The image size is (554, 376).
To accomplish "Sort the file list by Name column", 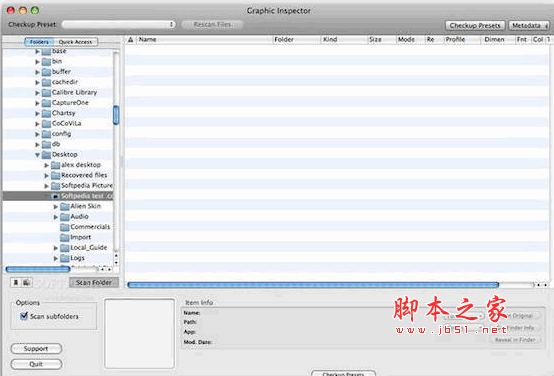I will click(205, 40).
